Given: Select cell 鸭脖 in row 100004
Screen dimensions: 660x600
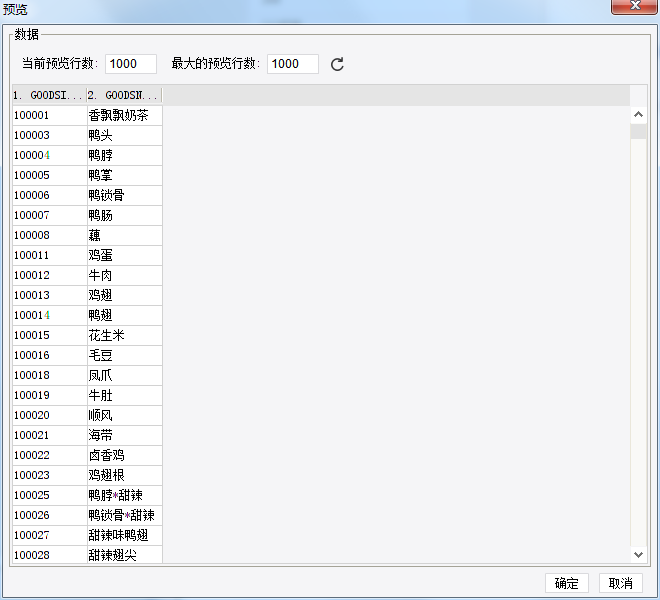Looking at the screenshot, I should (125, 155).
